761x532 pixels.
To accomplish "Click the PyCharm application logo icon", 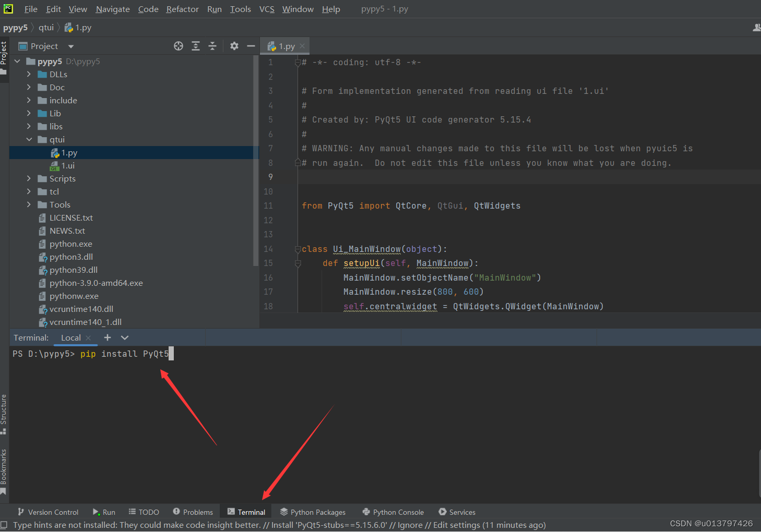I will (x=8, y=8).
